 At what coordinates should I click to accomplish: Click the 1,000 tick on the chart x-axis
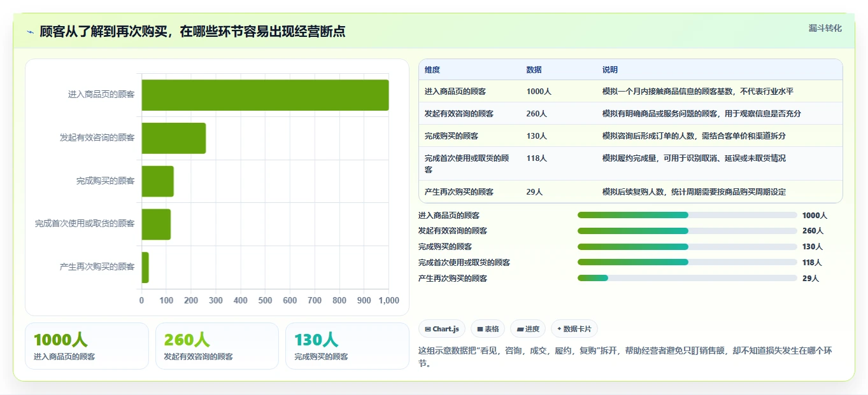[x=388, y=300]
